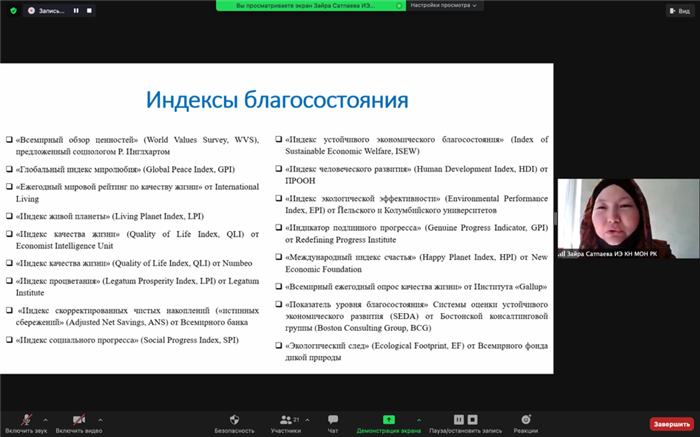
Task: Open the Участники participants panel
Action: [x=285, y=420]
